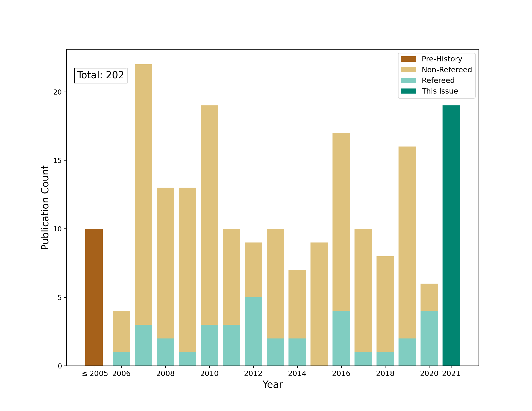Click the tan Non-Refereed segment of 2020 bar

point(429,297)
